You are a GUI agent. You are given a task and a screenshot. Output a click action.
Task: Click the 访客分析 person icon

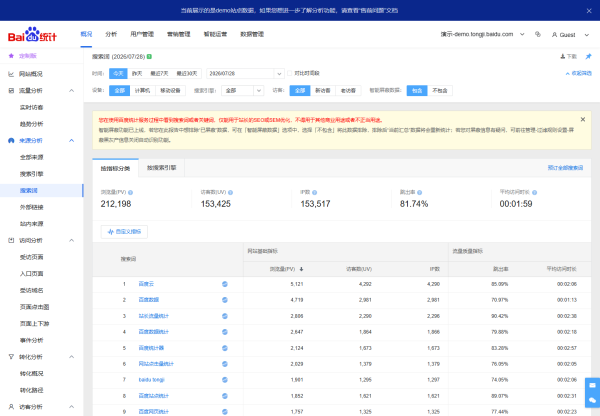point(11,406)
